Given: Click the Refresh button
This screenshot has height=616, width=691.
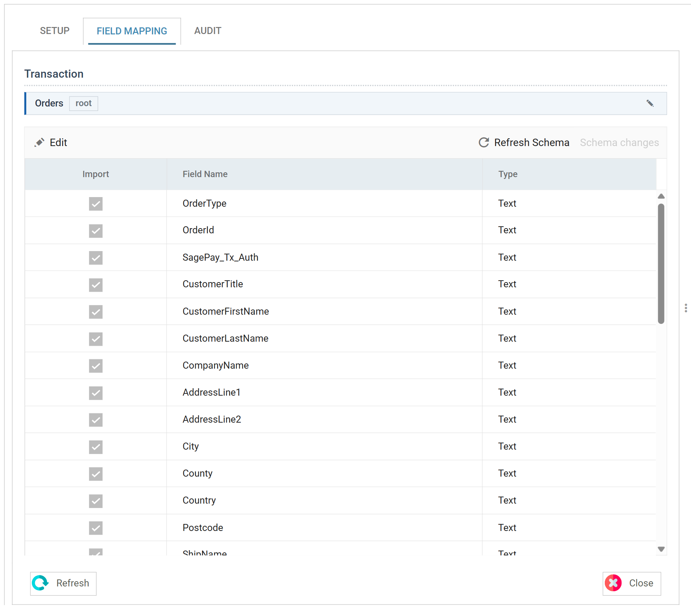Looking at the screenshot, I should click(x=63, y=583).
